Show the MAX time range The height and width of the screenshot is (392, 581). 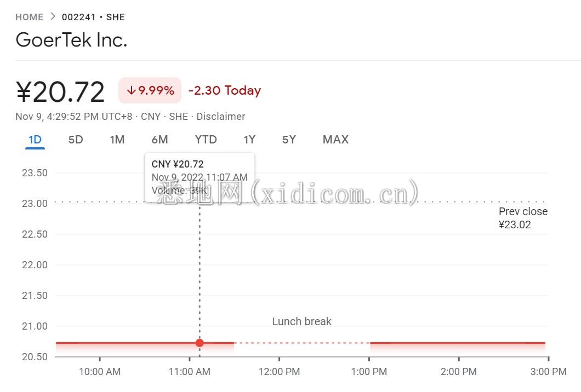[335, 140]
